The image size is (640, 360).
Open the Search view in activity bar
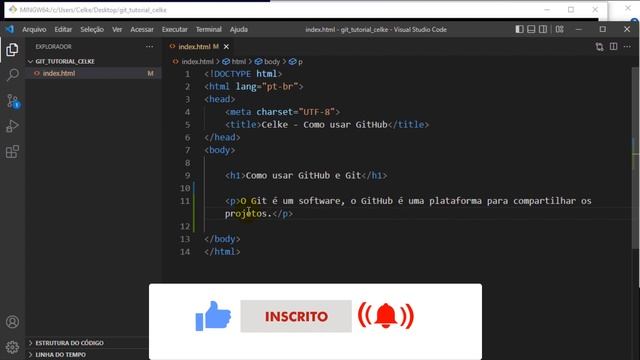tap(12, 75)
